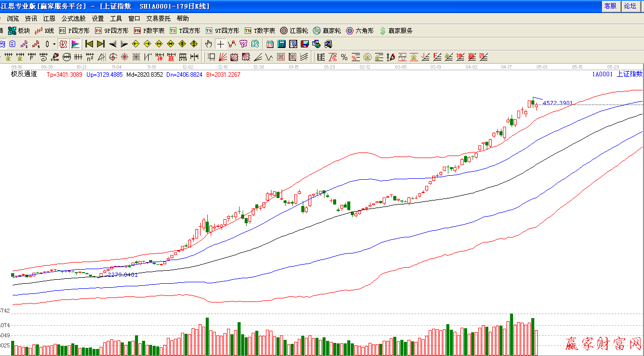Click the 论坛 forum button
The width and height of the screenshot is (644, 356).
pyautogui.click(x=630, y=6)
